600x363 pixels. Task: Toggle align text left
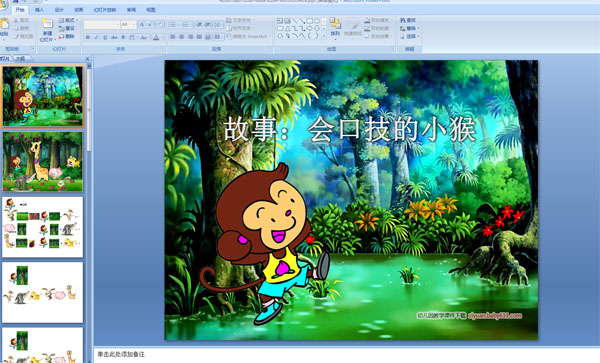coord(173,37)
